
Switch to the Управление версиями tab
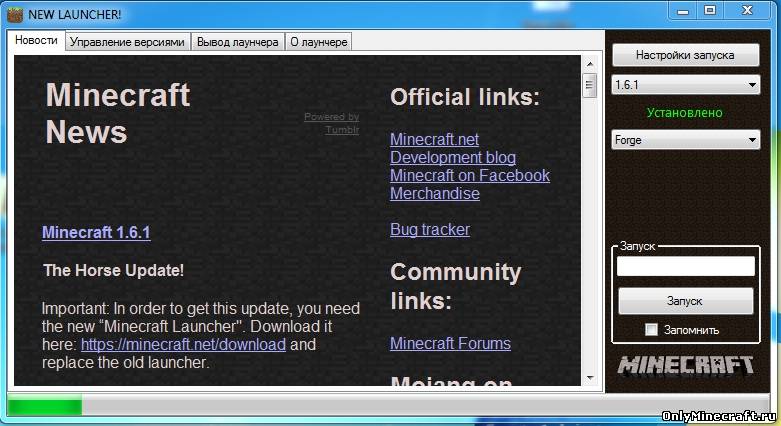coord(127,42)
